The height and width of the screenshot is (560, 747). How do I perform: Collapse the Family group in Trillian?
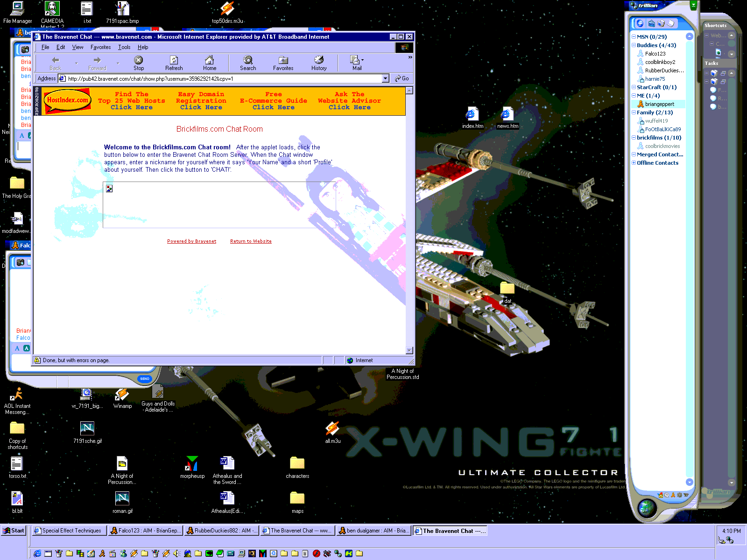[634, 112]
